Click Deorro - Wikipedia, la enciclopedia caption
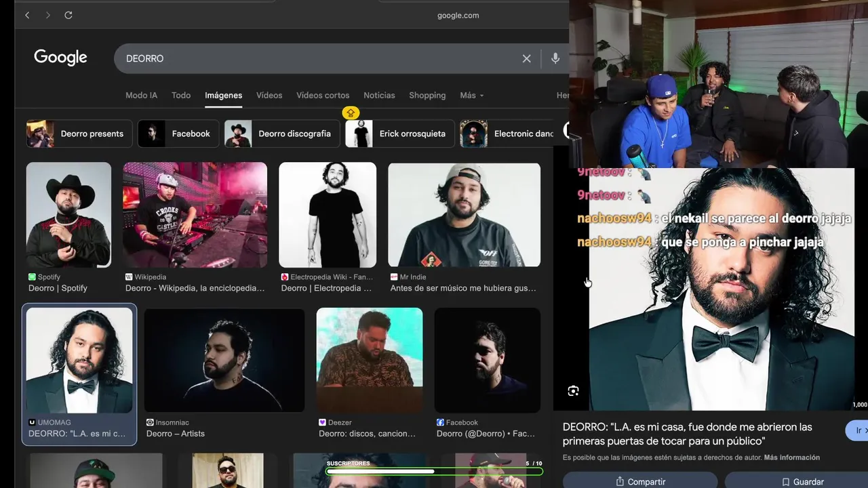The width and height of the screenshot is (868, 488). (x=195, y=288)
